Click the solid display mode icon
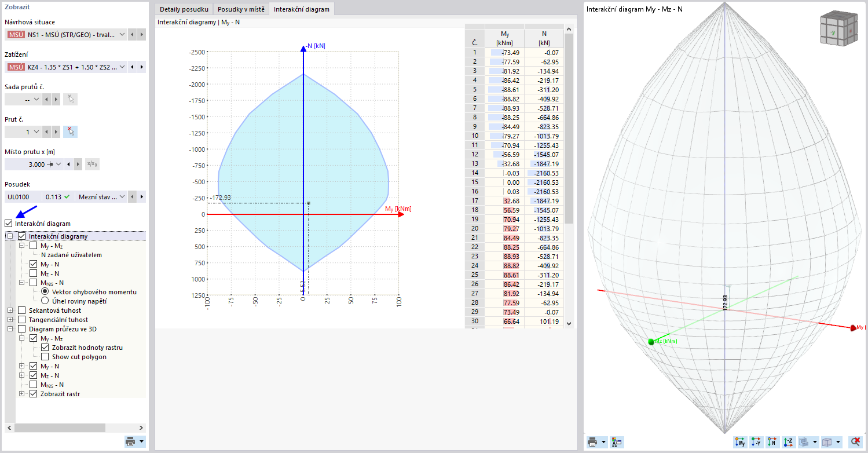This screenshot has width=868, height=453. (804, 442)
